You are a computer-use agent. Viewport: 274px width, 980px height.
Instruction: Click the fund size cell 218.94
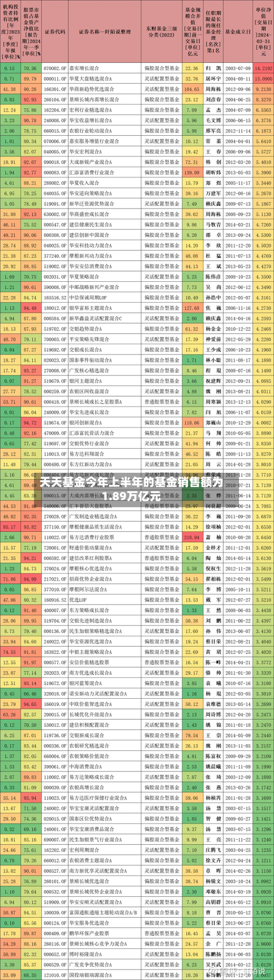[x=192, y=538]
